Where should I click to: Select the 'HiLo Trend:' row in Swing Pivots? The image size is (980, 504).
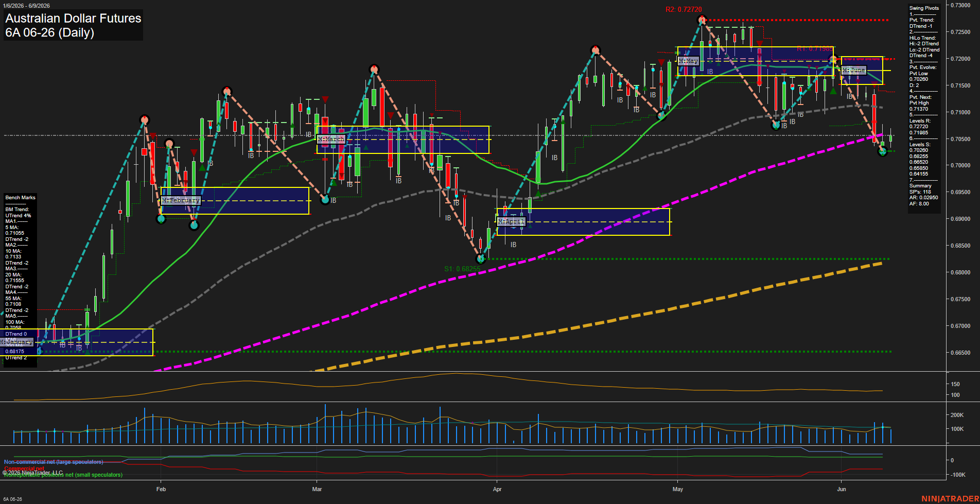tap(923, 38)
